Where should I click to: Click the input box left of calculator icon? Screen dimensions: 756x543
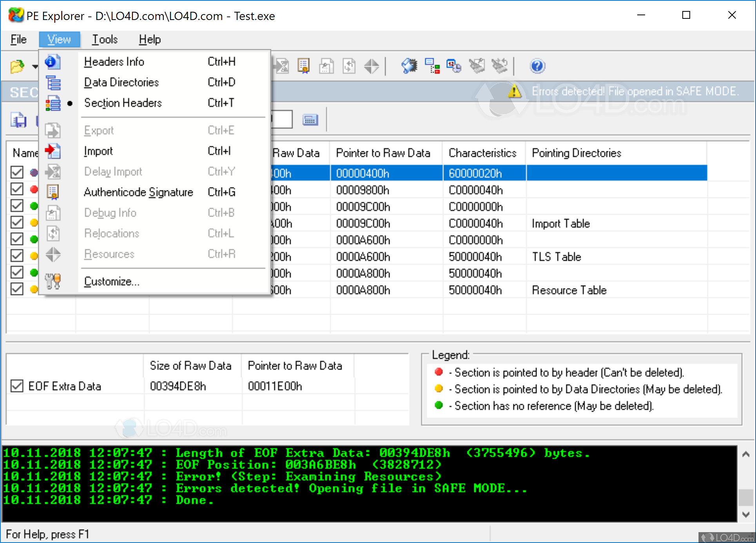[282, 119]
